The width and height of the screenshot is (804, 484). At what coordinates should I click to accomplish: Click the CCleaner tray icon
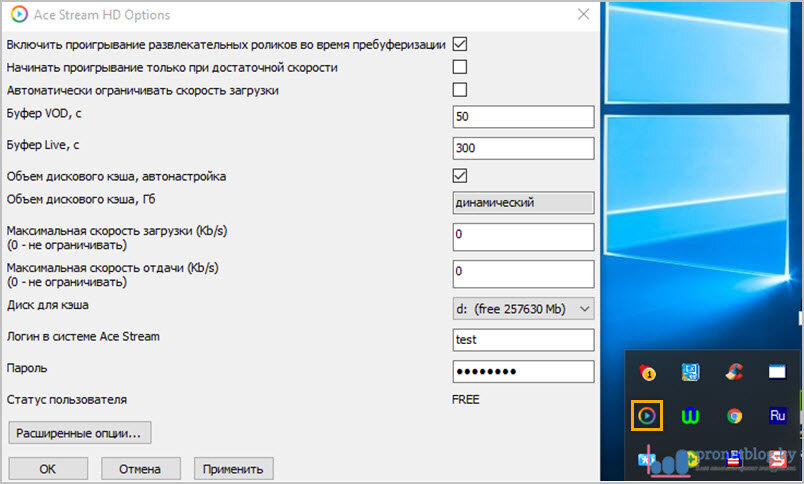coord(734,372)
